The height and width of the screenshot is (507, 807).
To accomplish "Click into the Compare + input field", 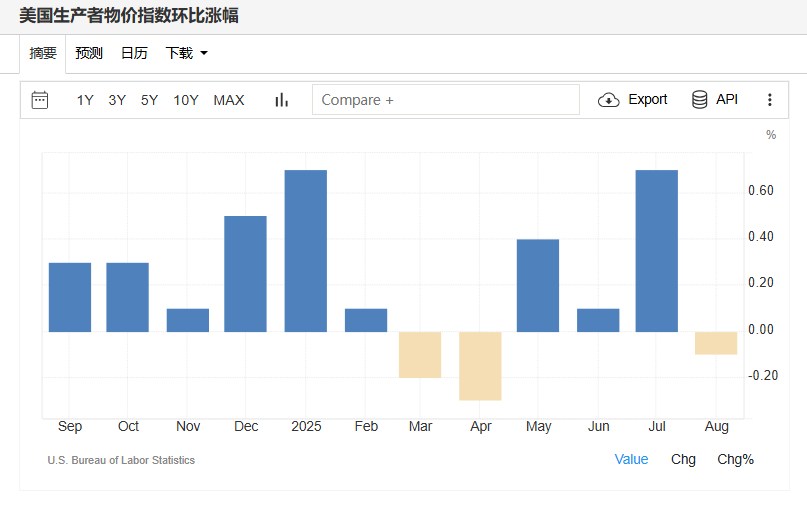I will click(445, 100).
